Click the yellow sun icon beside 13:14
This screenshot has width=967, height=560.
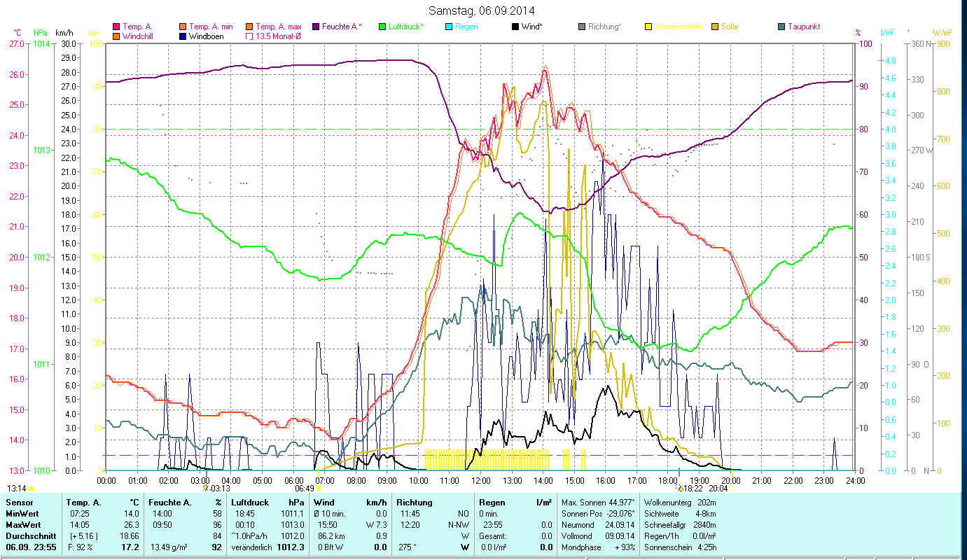[x=31, y=489]
